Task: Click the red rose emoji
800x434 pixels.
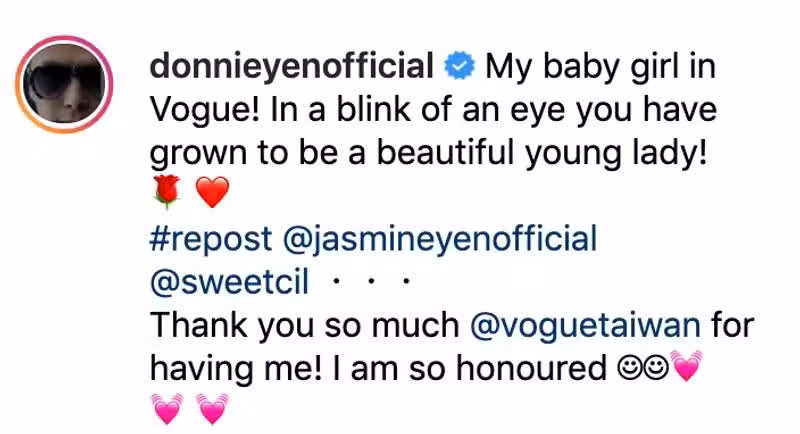Action: coord(167,192)
